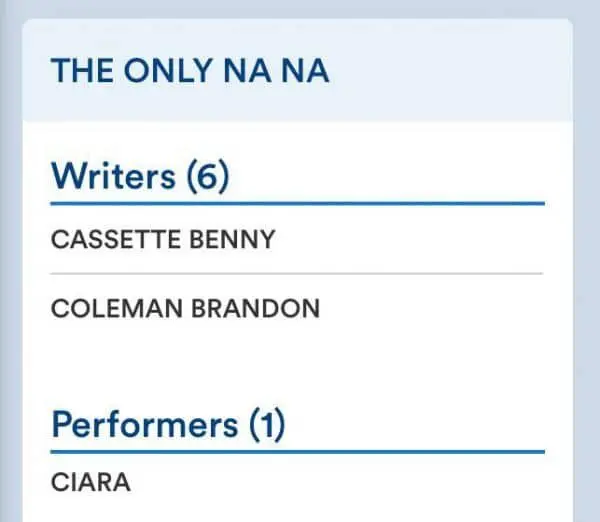Click the (1) count next to Performers

pos(265,425)
